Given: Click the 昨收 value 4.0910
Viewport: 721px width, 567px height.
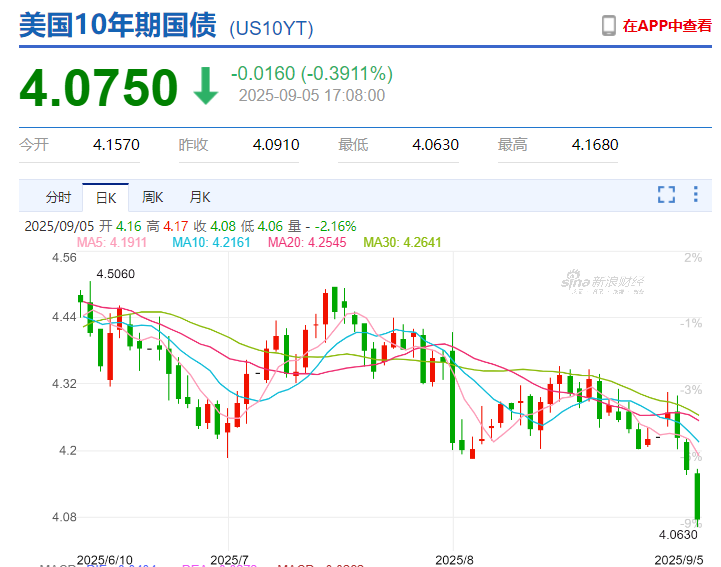Looking at the screenshot, I should pyautogui.click(x=276, y=145).
